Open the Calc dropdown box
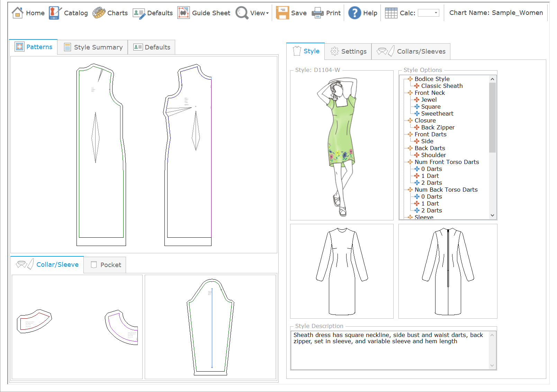Viewport: 557px width, 392px height. click(429, 13)
